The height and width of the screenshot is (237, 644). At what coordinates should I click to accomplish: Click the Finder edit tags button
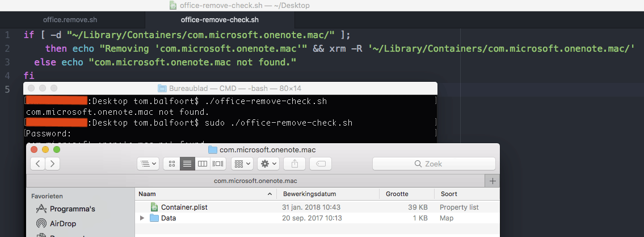tap(321, 163)
